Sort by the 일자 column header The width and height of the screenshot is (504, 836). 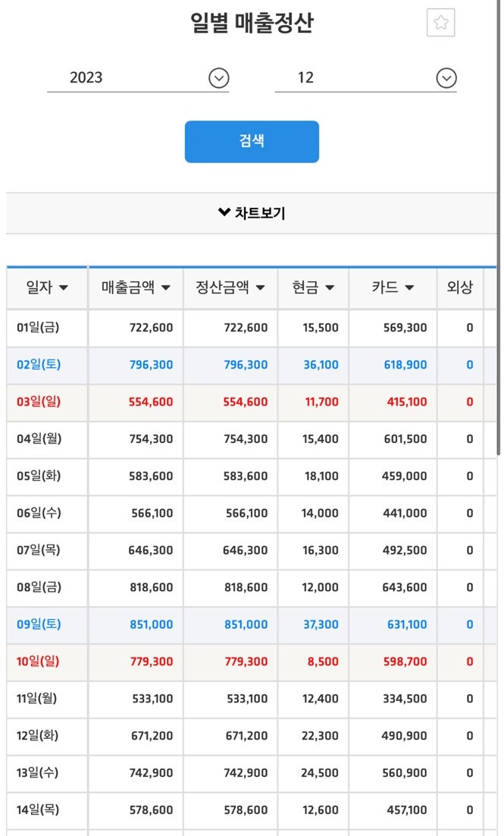(x=47, y=288)
